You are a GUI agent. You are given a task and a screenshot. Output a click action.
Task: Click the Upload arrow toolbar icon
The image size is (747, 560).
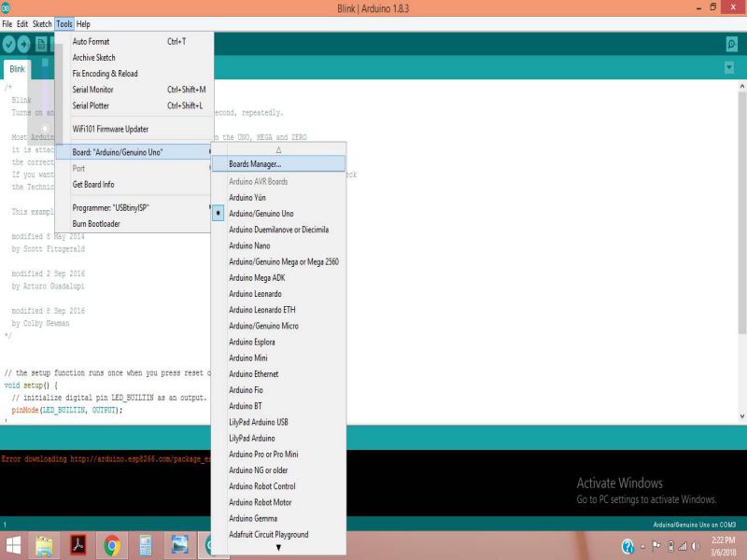24,44
